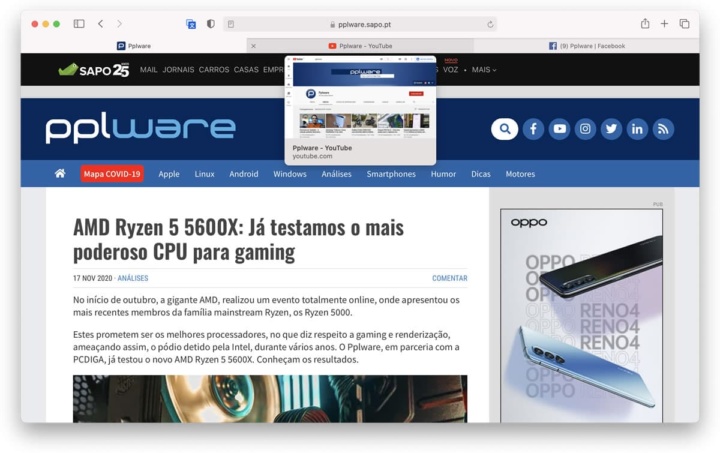
Task: Open the Share menu
Action: [645, 23]
